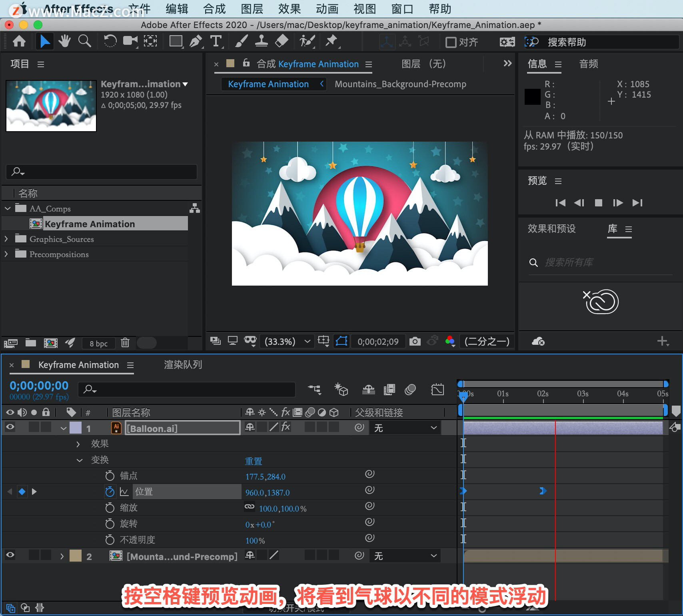Choose the Zoom magnifier tool

click(x=84, y=41)
